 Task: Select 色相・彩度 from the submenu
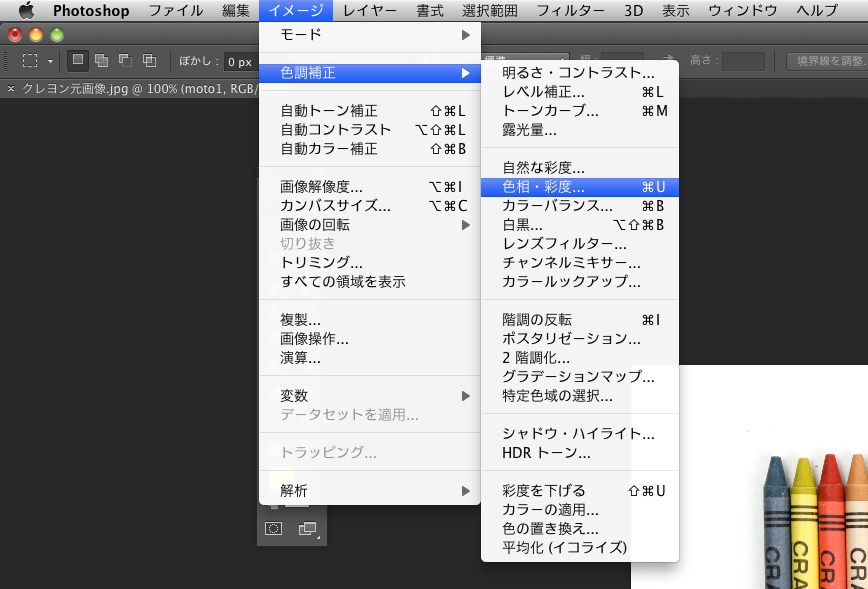click(580, 187)
